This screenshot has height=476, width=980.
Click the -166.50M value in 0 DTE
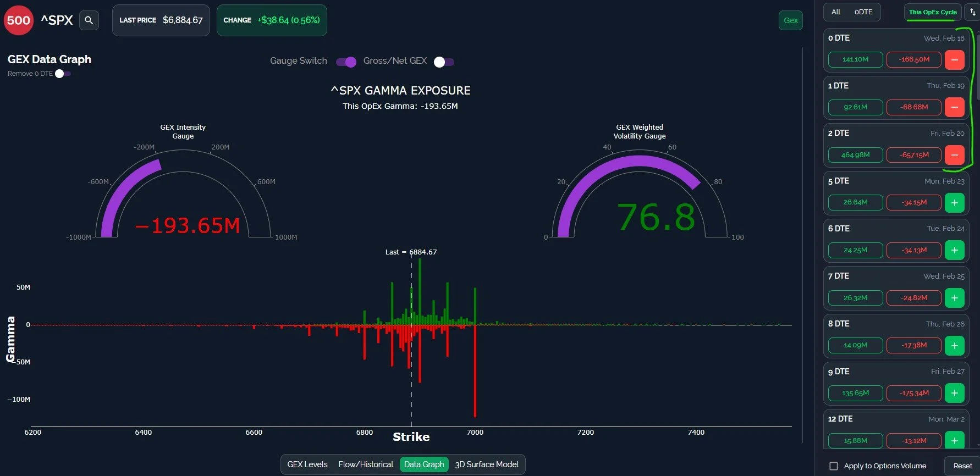[914, 59]
